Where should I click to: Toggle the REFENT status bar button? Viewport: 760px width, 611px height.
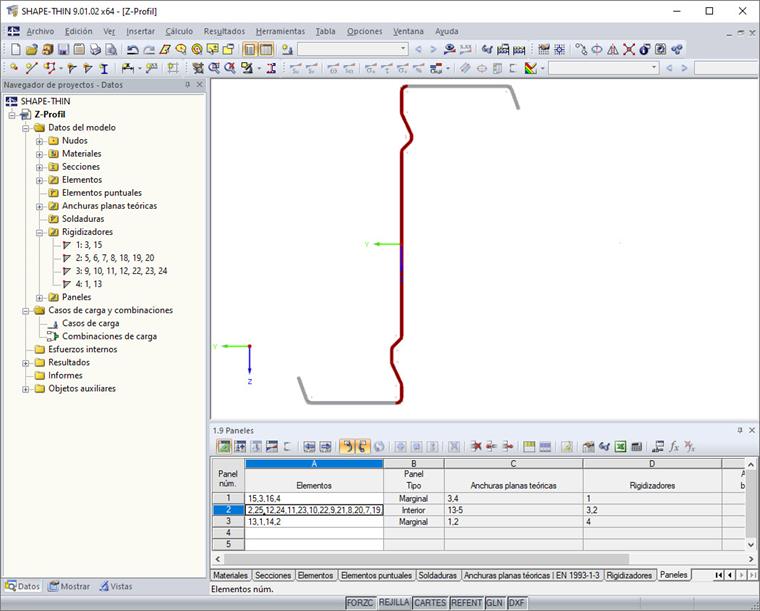(466, 603)
